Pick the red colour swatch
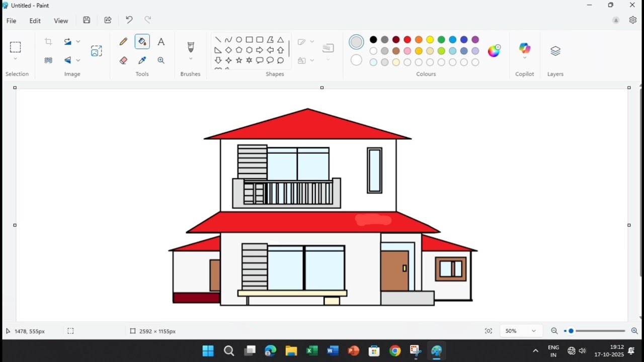Image resolution: width=644 pixels, height=362 pixels. point(408,40)
